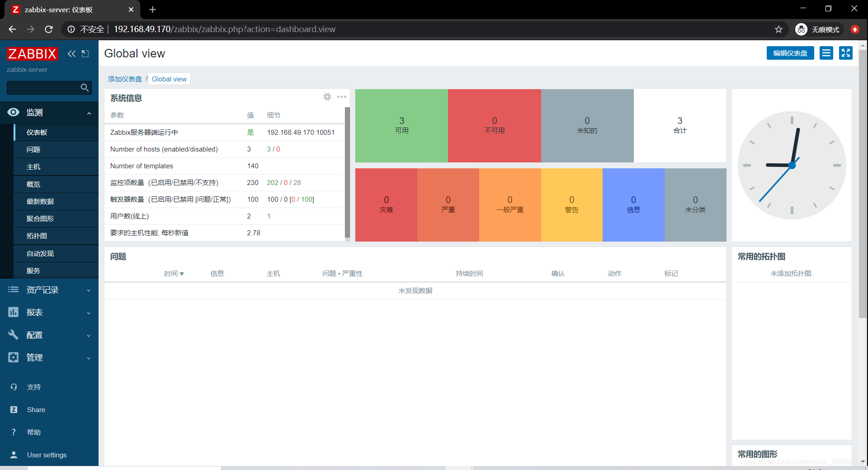Screen dimensions: 868x470
Task: Click the Global view breadcrumb link
Action: pos(169,79)
